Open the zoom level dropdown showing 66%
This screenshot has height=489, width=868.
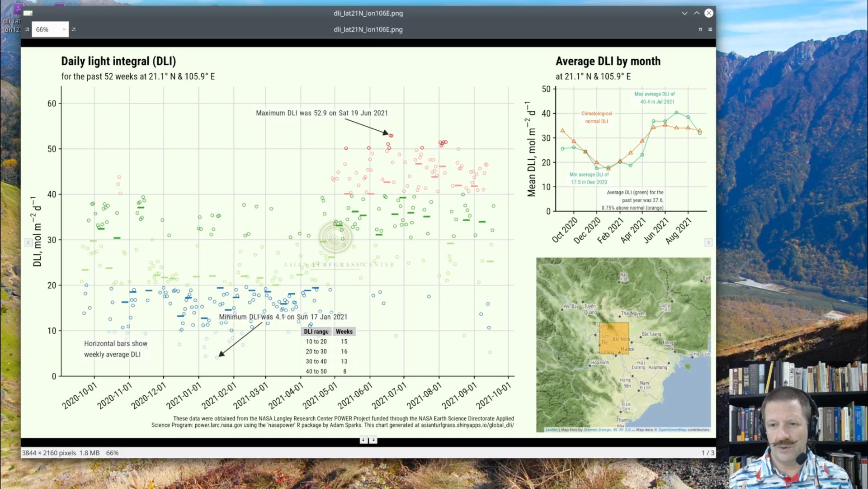click(63, 29)
